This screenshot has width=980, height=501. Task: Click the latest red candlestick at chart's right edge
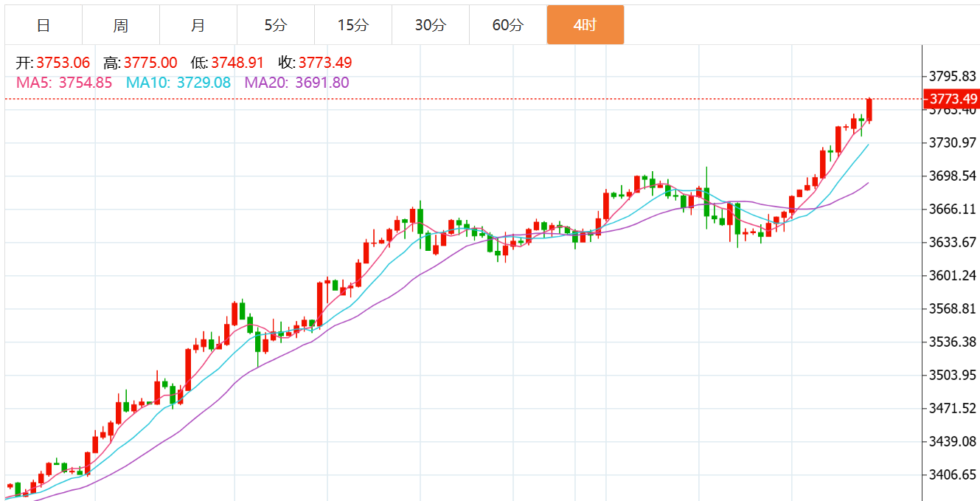point(869,110)
